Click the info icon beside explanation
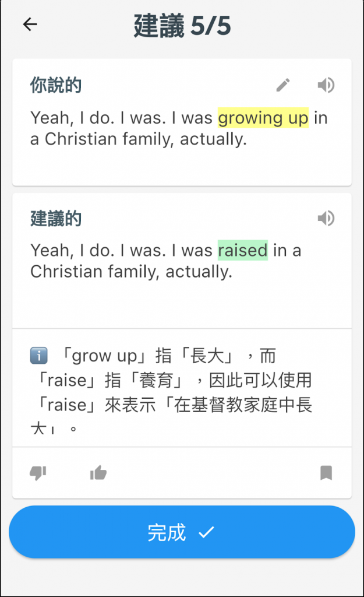 (38, 356)
